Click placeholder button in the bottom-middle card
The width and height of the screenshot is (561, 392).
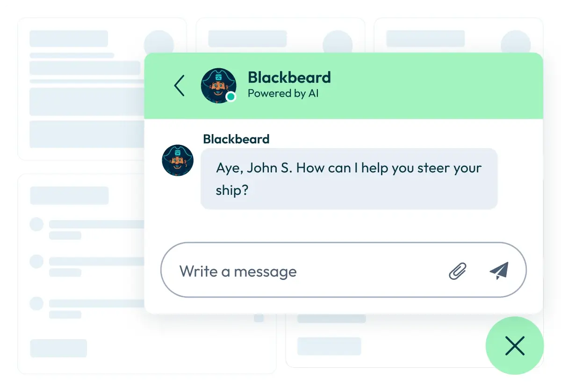[x=329, y=346]
